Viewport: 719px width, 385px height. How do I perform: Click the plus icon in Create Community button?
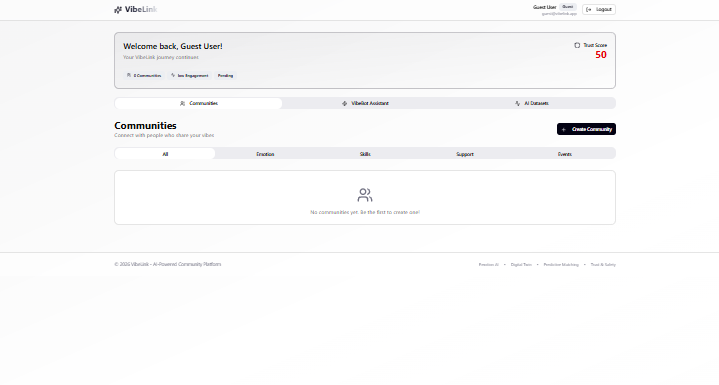[x=564, y=129]
